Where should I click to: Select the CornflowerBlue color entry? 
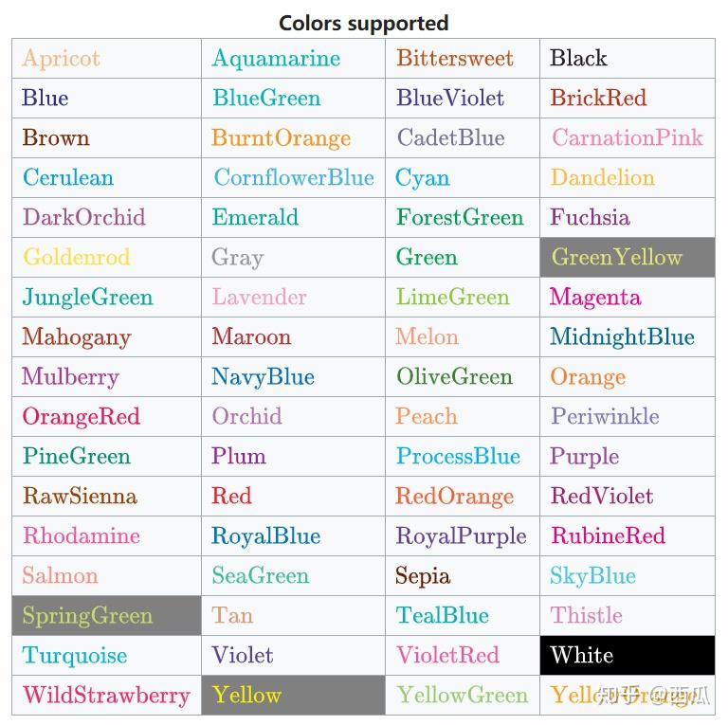pos(294,178)
